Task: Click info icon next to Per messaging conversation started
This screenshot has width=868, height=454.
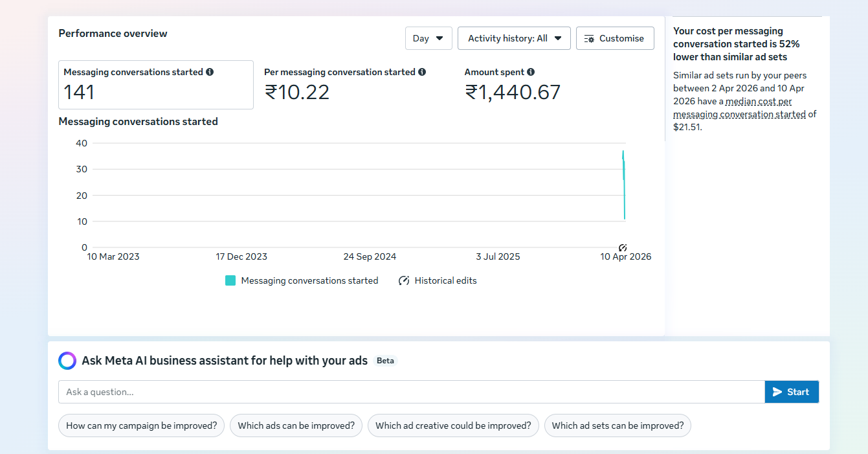Action: click(x=422, y=73)
